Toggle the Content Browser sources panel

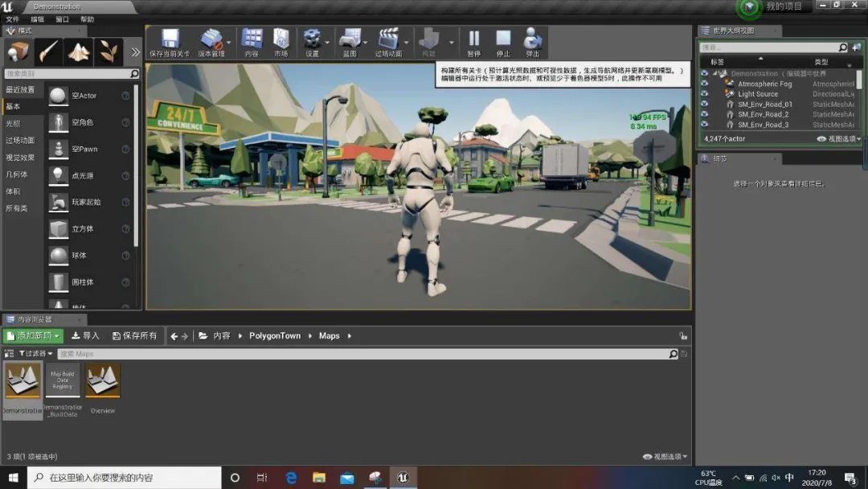click(x=9, y=353)
